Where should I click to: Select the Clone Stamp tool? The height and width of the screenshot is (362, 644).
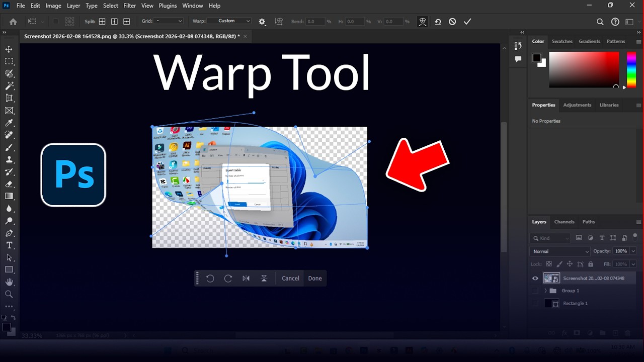coord(9,159)
